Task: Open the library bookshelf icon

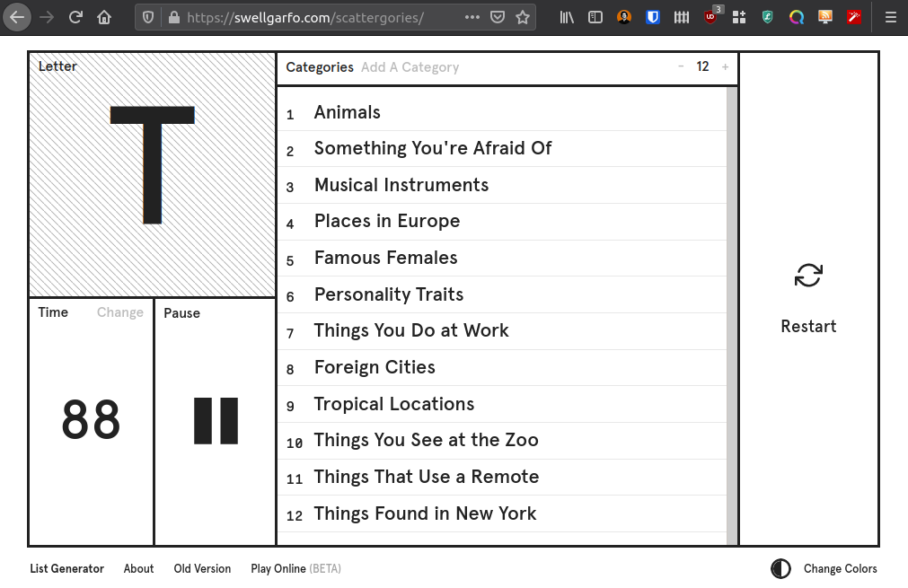Action: (567, 17)
